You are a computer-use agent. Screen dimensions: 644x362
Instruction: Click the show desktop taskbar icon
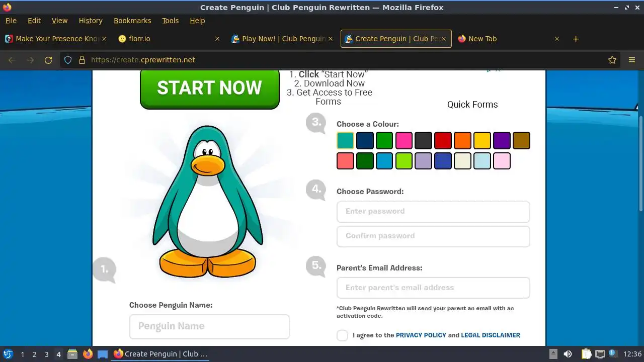click(x=103, y=354)
